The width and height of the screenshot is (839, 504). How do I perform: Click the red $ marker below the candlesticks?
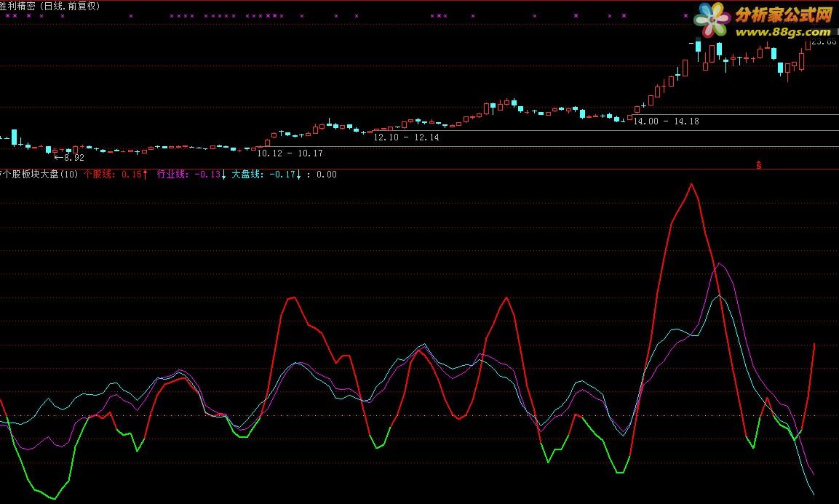click(759, 165)
